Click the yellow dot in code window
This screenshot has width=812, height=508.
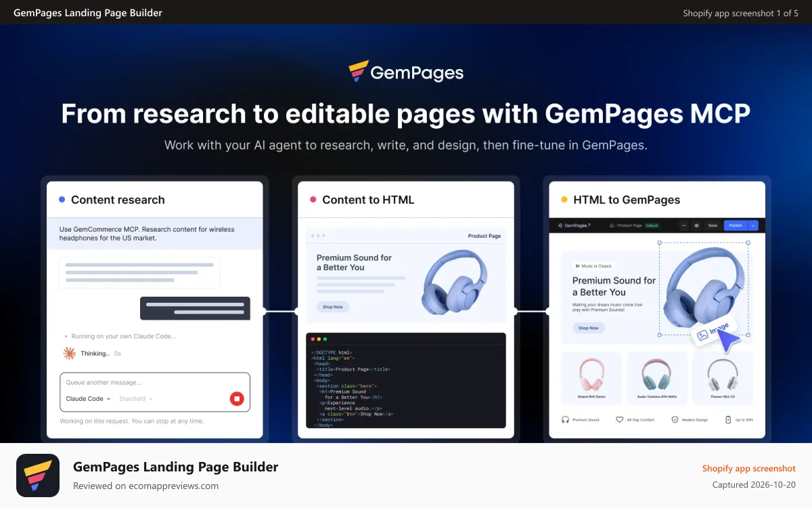(319, 339)
